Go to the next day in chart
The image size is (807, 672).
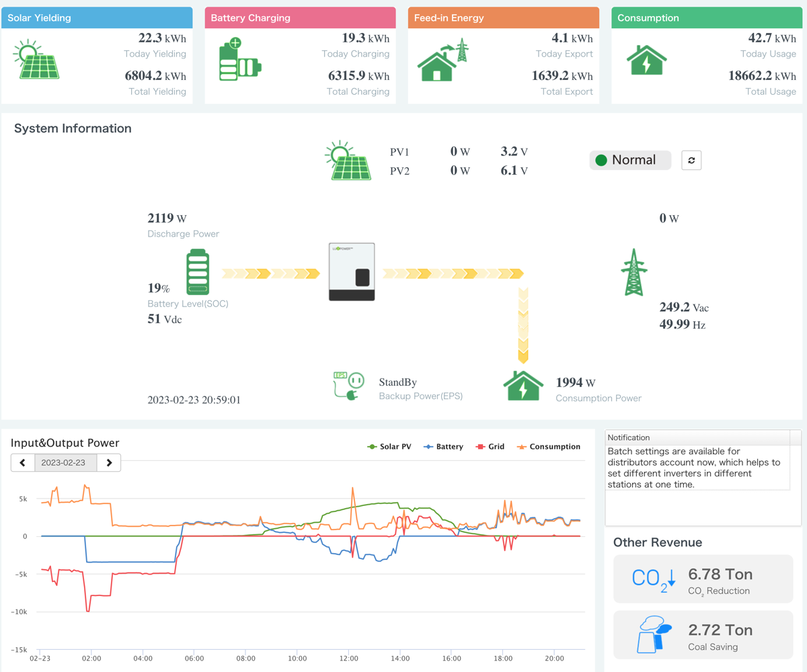point(109,462)
